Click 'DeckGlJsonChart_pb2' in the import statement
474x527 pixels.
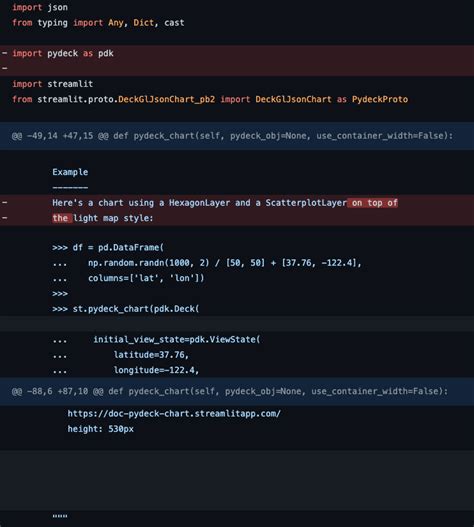166,99
